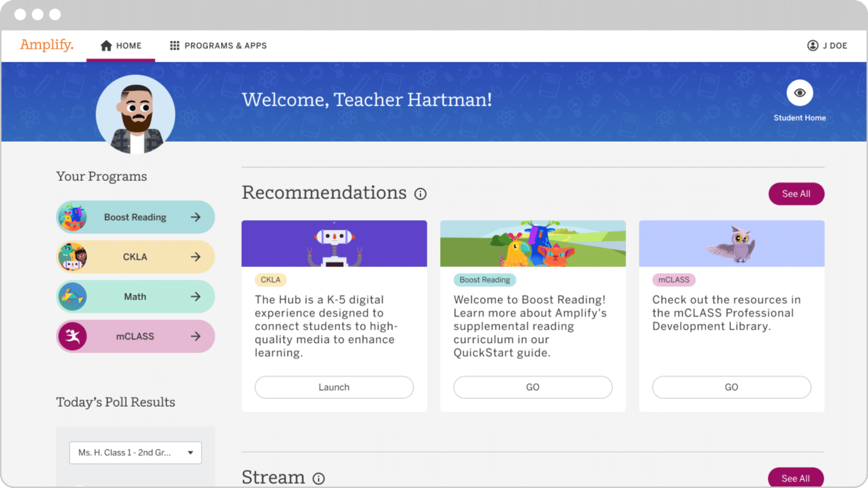Click the mCLASS running figure icon
The image size is (868, 488).
pos(72,337)
